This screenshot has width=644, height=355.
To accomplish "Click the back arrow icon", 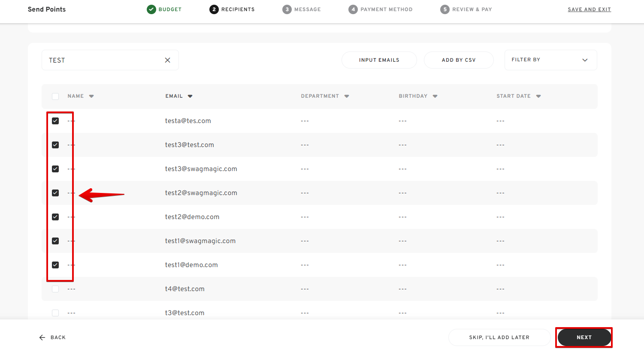I will [x=42, y=337].
